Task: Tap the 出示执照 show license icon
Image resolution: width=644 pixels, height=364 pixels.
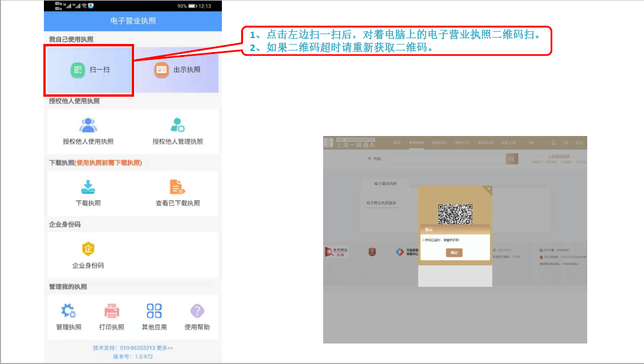Action: [x=161, y=70]
